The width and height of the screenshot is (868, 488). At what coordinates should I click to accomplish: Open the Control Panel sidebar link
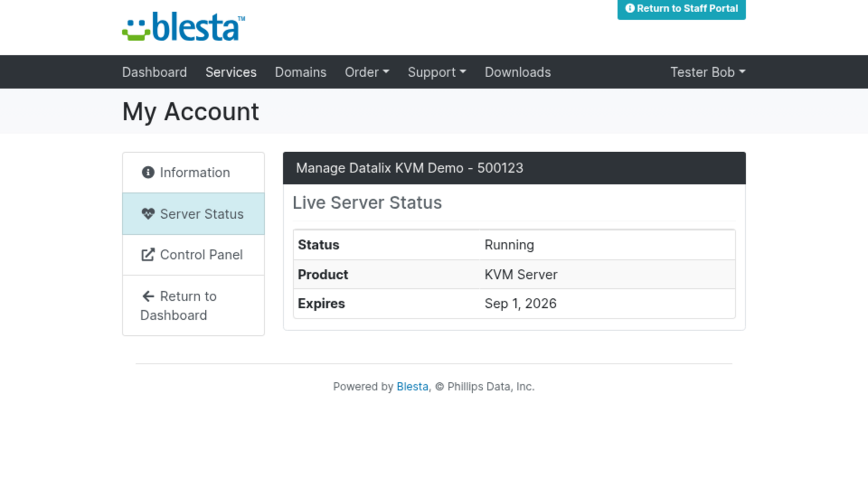point(193,255)
